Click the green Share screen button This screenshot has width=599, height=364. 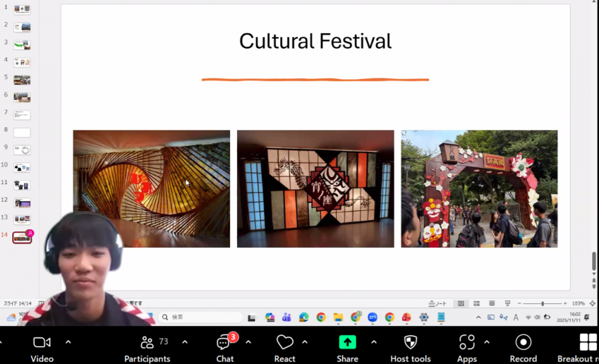tap(347, 342)
